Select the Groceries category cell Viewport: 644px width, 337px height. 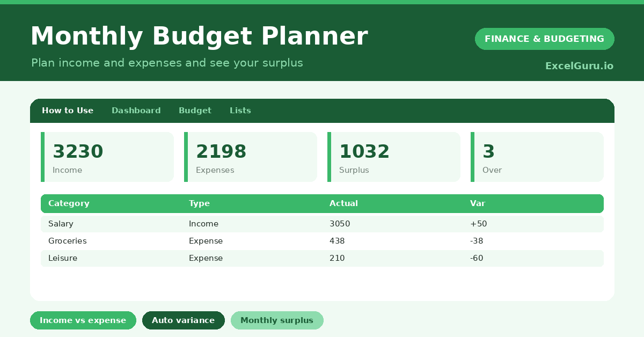tap(67, 241)
